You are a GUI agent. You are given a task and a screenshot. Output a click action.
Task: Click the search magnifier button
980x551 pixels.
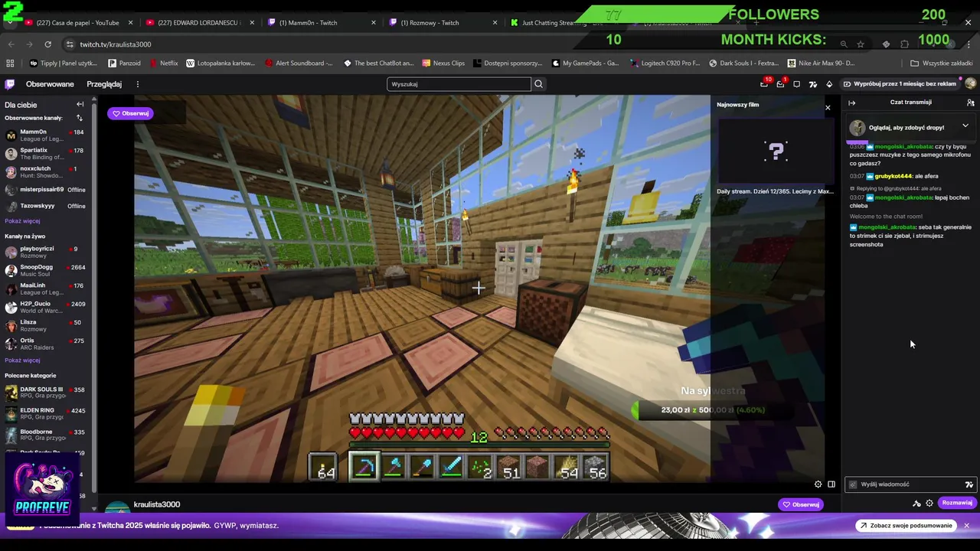click(x=538, y=84)
